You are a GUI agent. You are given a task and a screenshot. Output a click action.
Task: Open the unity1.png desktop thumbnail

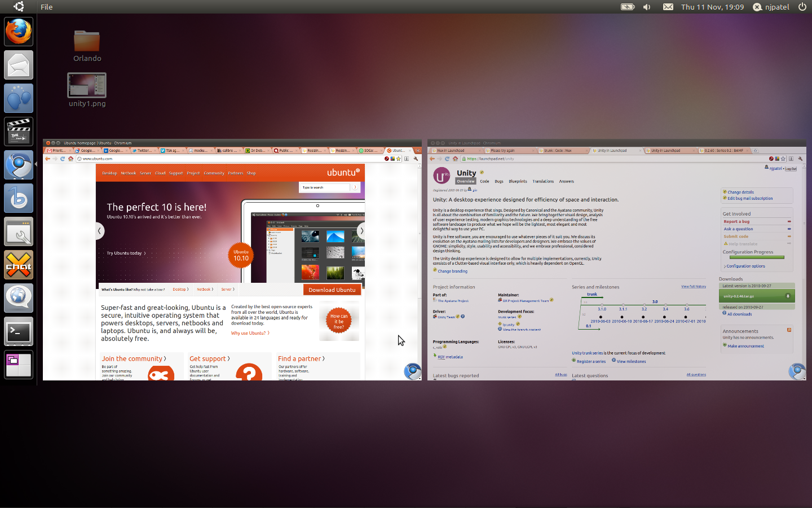click(x=87, y=85)
